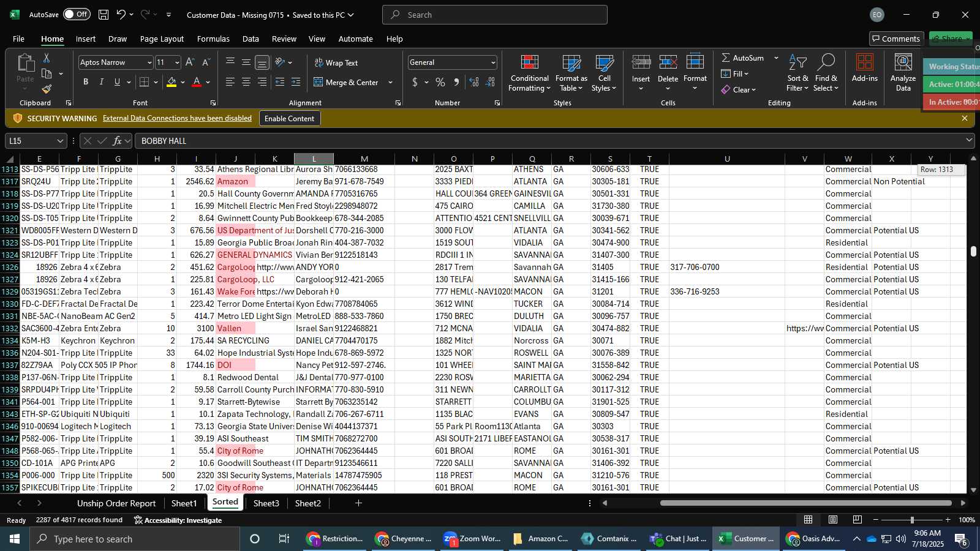Toggle AutoSave switch on

[77, 14]
